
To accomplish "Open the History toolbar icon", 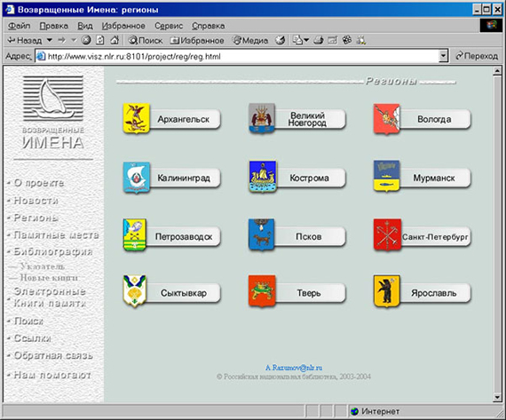I will 281,40.
